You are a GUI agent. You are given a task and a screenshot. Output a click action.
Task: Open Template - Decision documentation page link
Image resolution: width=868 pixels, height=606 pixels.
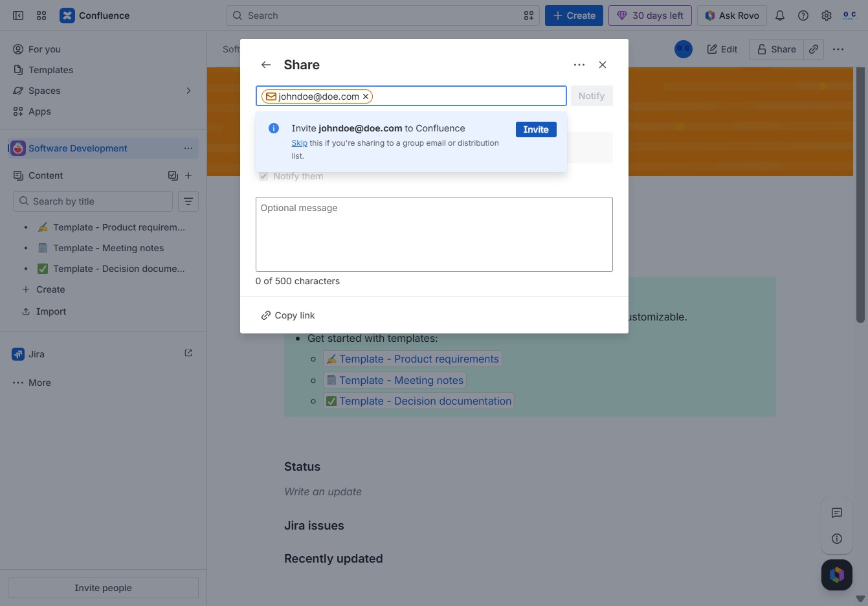[419, 401]
